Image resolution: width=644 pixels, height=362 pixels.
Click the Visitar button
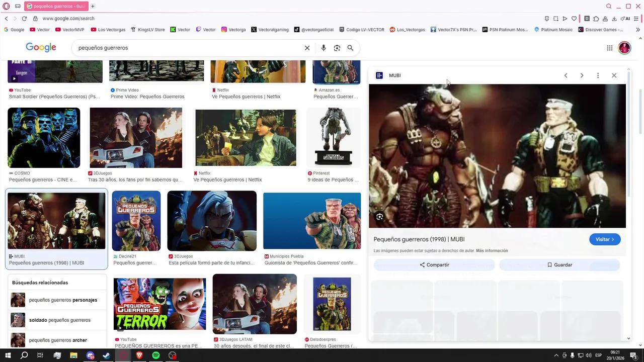605,239
